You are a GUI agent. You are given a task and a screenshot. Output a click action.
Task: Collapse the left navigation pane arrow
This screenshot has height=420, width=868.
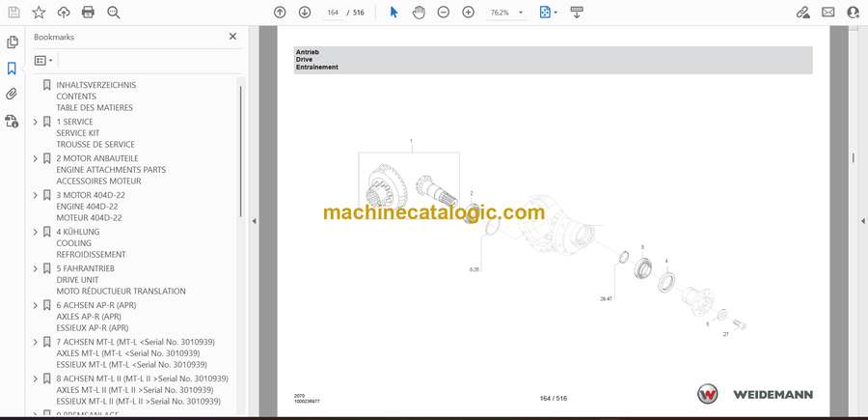(x=254, y=221)
